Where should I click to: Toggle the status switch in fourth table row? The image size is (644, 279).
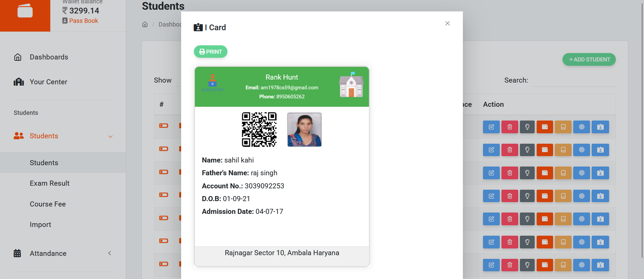point(164,195)
